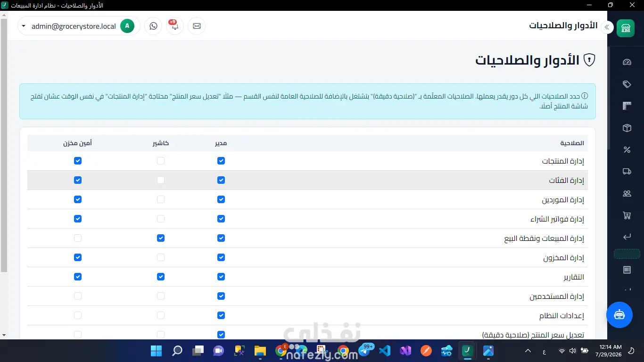Screen dimensions: 644x362
Task: Open the dashboard gauge icon in sidebar
Action: [x=627, y=62]
